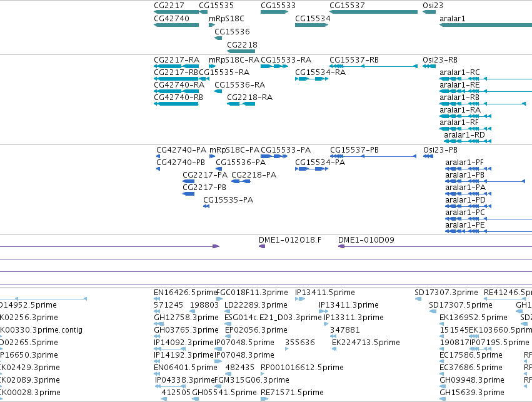Click EST ESG014c.E21_D03.3prime
The image size is (532, 402).
click(x=273, y=318)
